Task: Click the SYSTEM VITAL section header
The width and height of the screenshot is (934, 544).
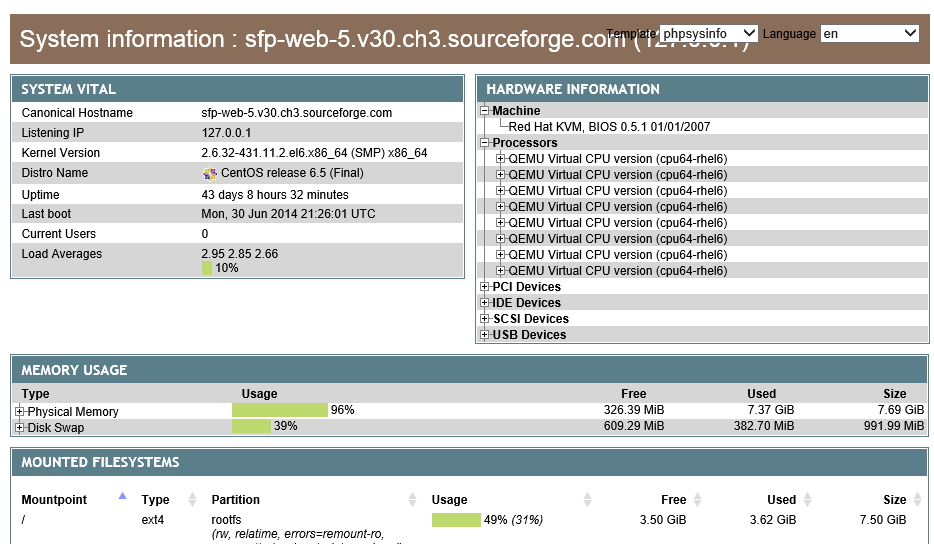Action: pyautogui.click(x=237, y=89)
